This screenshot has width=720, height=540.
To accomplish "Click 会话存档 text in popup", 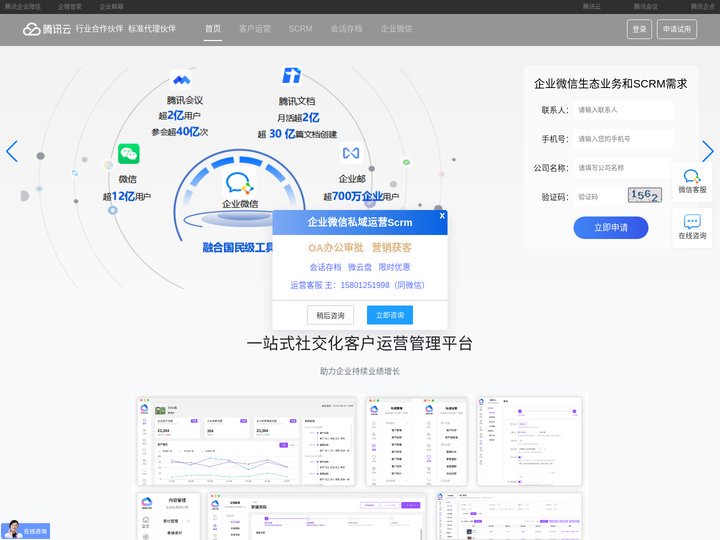I will 325,267.
